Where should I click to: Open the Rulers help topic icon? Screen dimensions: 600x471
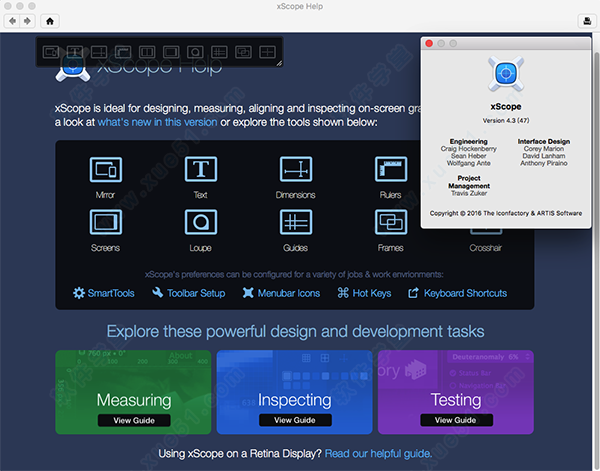pos(391,169)
